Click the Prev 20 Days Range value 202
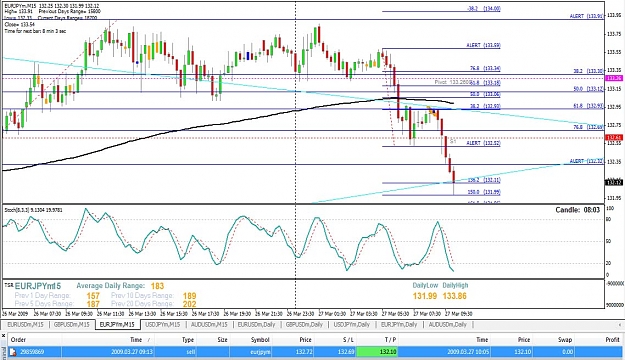This screenshot has width=625, height=360. coord(190,304)
